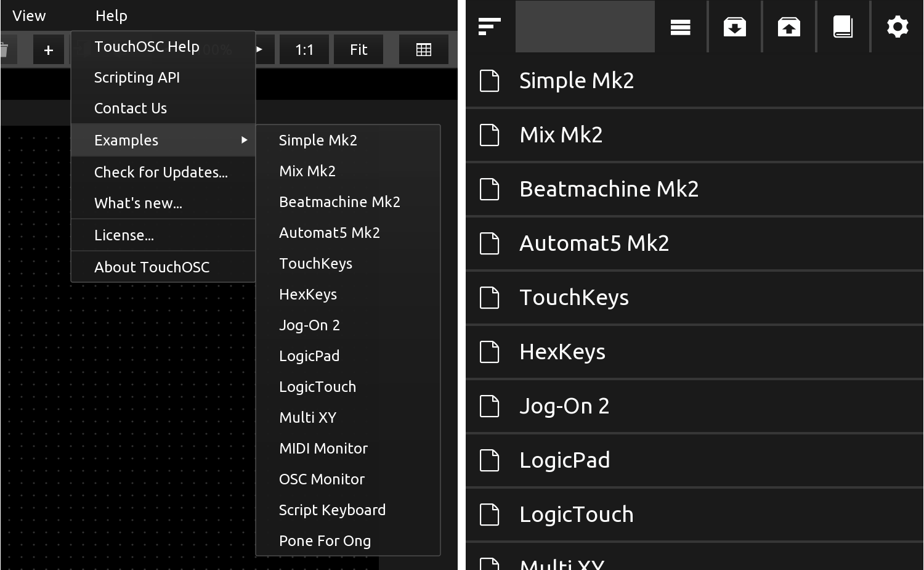Open Script Keyboard example
Screen dimensions: 924x570
tap(348, 510)
